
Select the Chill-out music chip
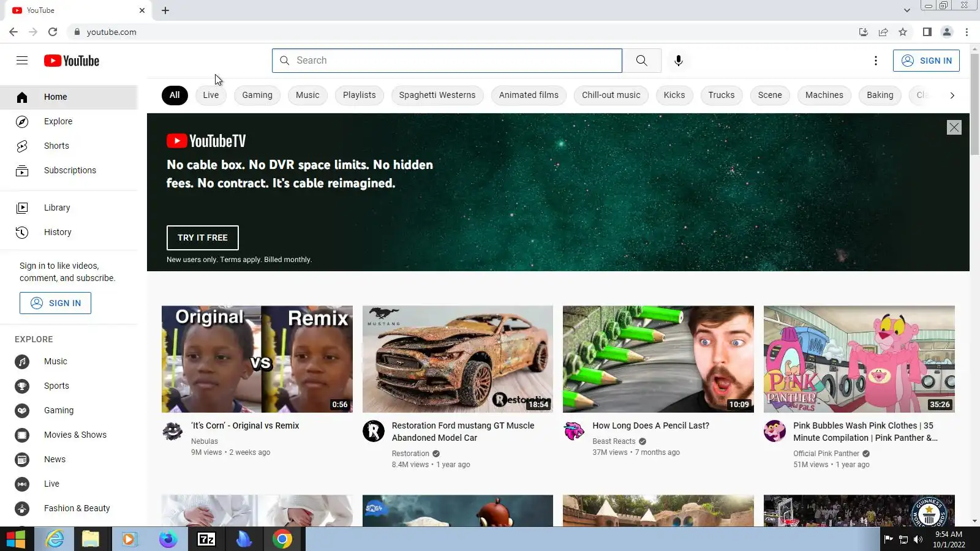coord(611,95)
